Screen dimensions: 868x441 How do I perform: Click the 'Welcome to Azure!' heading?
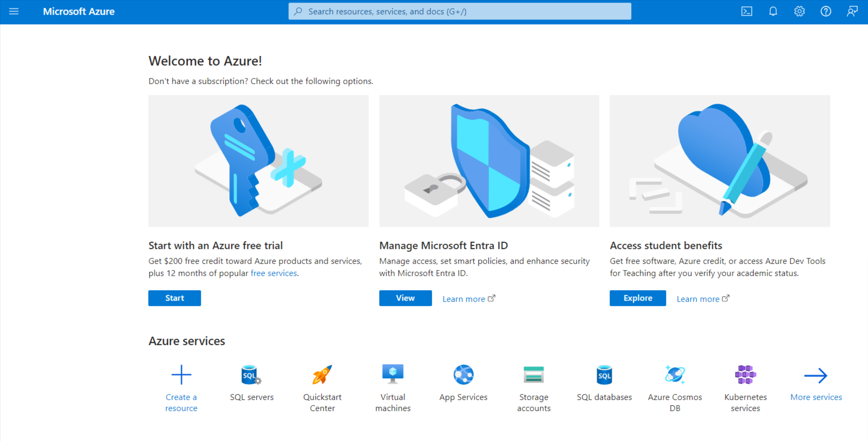[205, 61]
